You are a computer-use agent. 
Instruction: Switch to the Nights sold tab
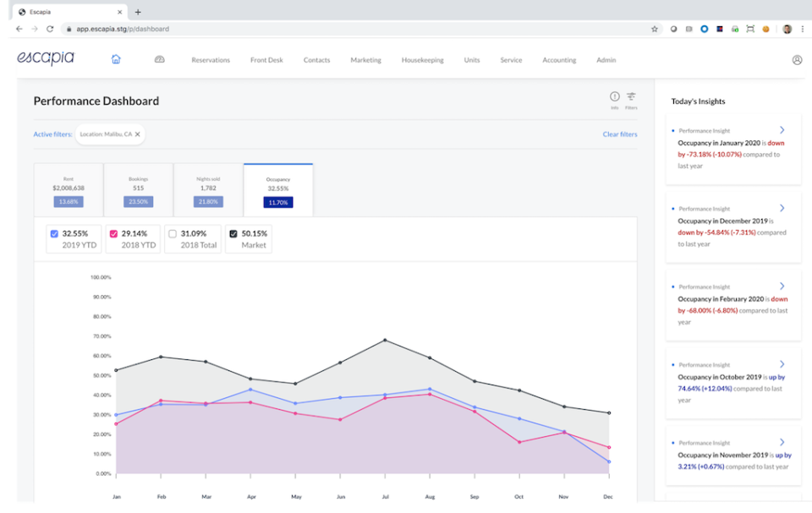click(x=208, y=190)
